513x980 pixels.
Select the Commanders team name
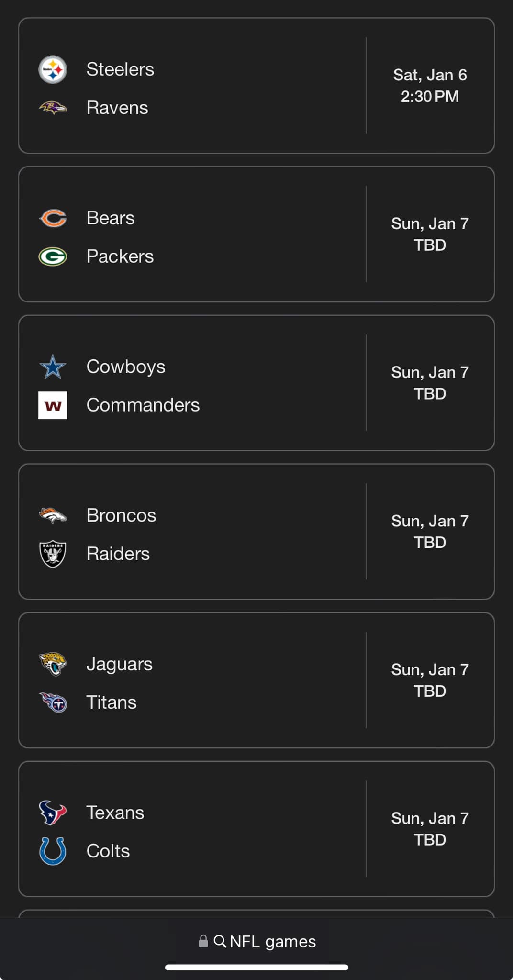point(143,405)
